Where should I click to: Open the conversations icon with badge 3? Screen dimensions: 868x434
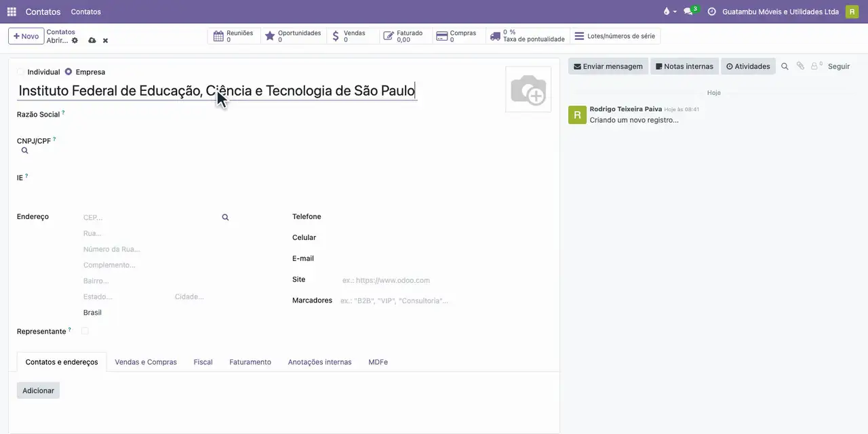[x=690, y=12]
